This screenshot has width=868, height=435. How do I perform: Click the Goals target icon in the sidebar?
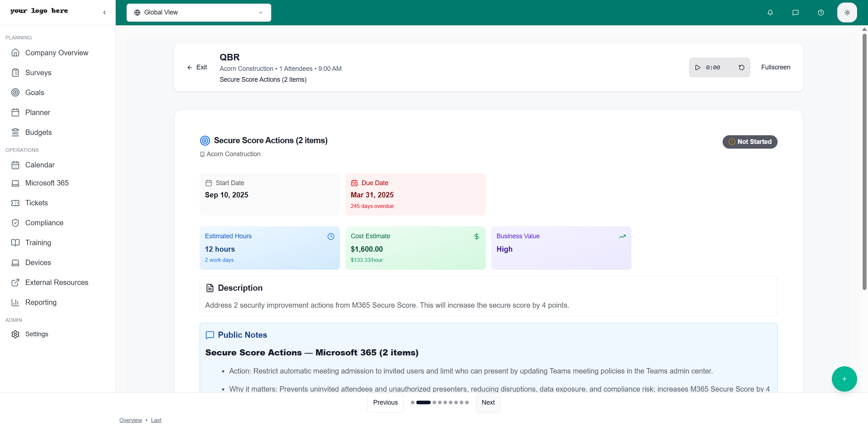point(15,93)
